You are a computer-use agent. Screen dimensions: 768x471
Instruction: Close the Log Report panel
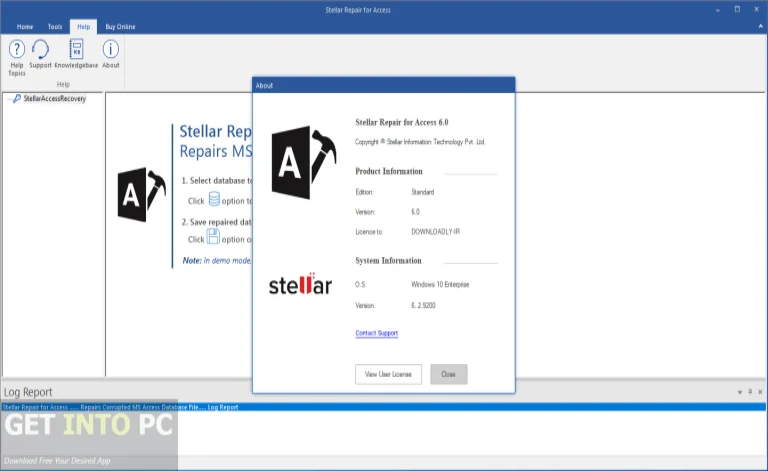pyautogui.click(x=760, y=392)
